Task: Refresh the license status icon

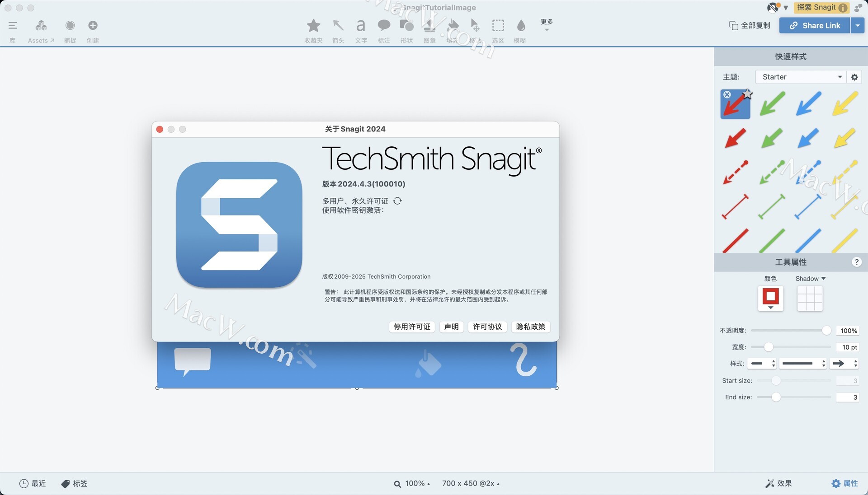Action: [x=397, y=201]
